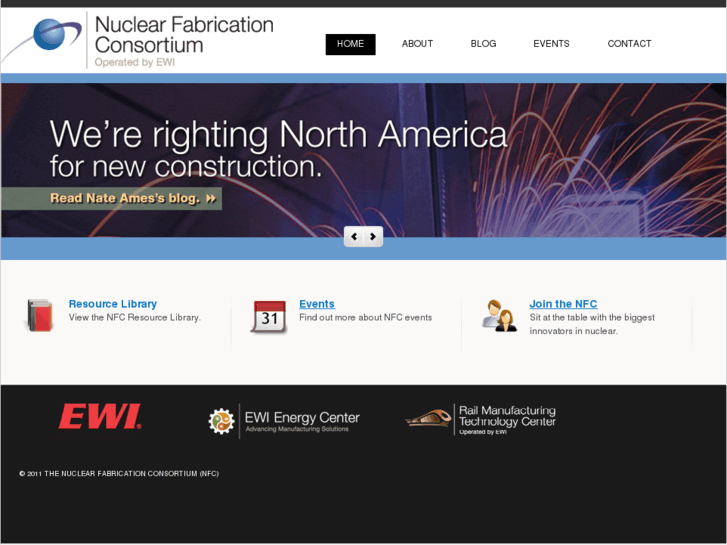Click 'Sit at the table with the biggest' text
Viewport: 727px width, 545px height.
pos(592,318)
